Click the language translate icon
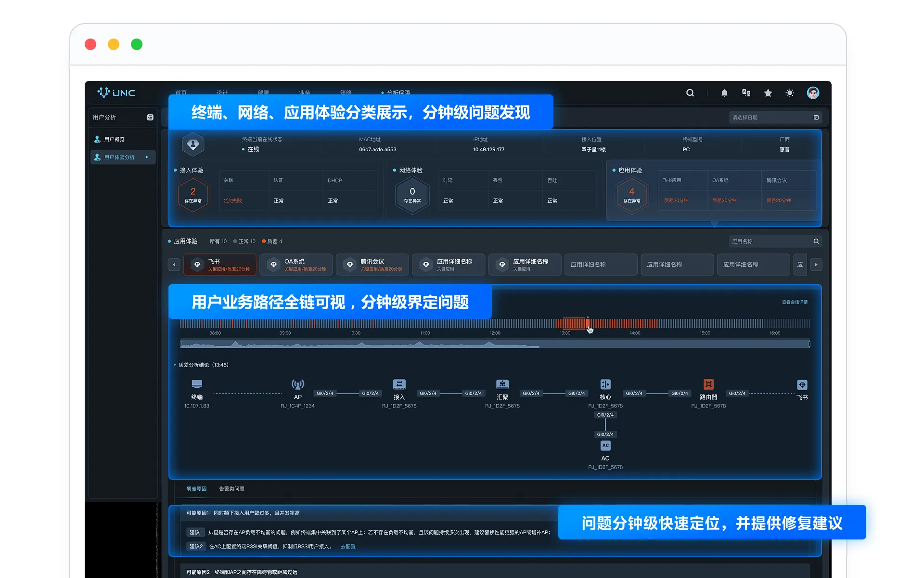Screen dimensions: 924x578 coord(746,93)
